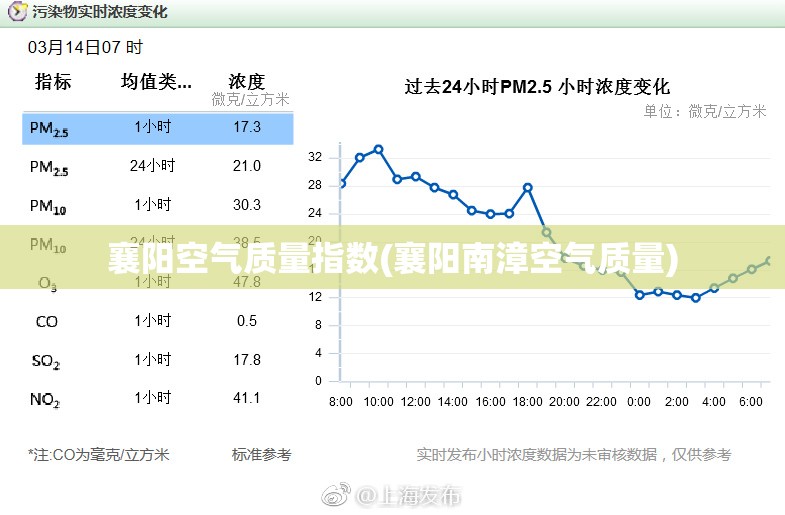The width and height of the screenshot is (785, 515).
Task: Click the panel icon beside 污染物实时浓度变化
Action: click(x=17, y=11)
